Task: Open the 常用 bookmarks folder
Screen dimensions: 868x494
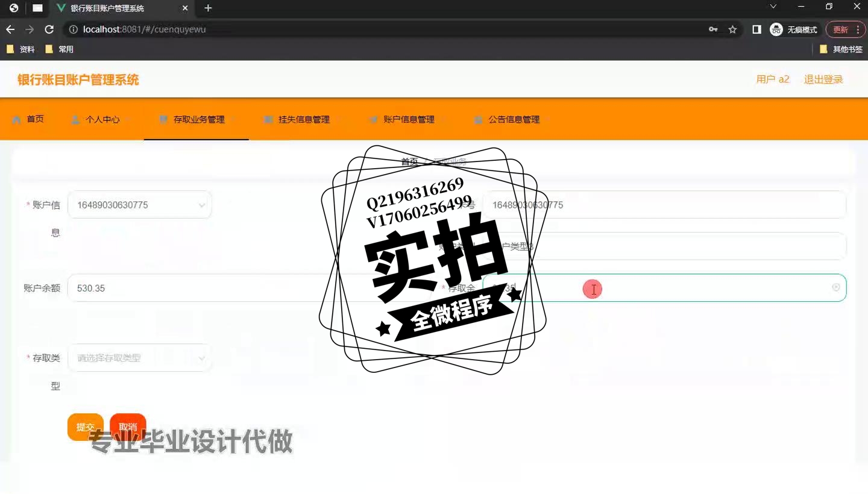Action: pyautogui.click(x=60, y=49)
